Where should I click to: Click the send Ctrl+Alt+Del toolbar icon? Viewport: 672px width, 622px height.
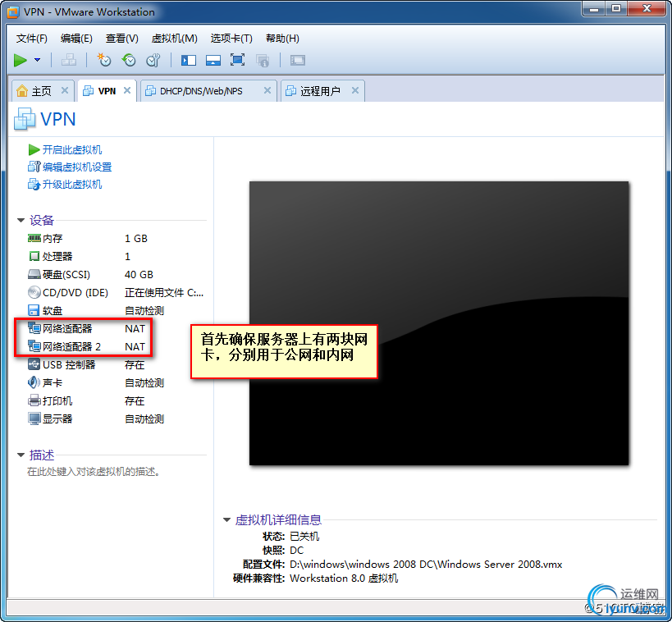(69, 60)
